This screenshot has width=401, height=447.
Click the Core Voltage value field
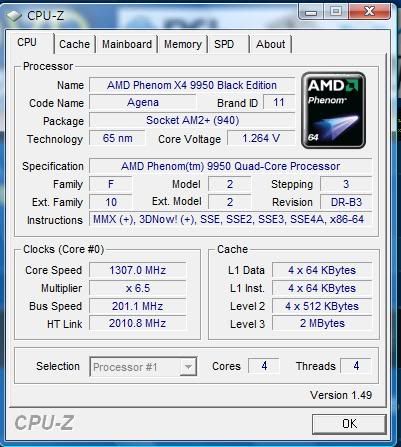[261, 138]
